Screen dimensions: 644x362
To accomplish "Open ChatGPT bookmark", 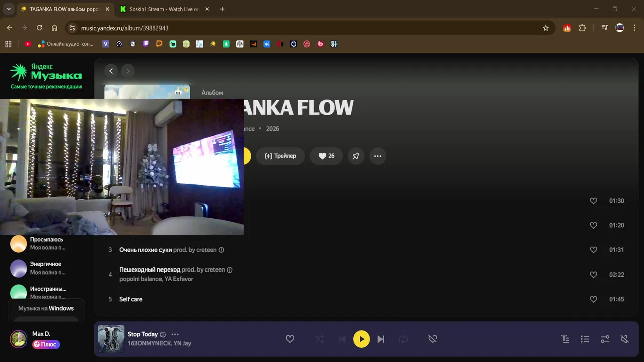I will [x=240, y=44].
